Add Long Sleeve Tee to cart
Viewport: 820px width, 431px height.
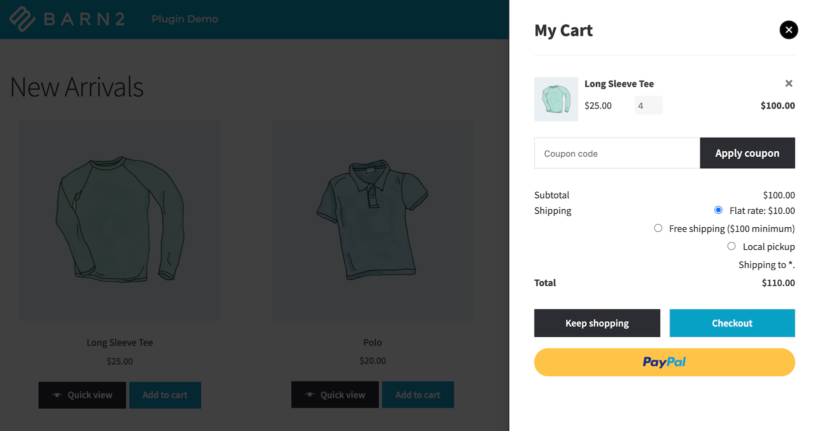tap(165, 395)
